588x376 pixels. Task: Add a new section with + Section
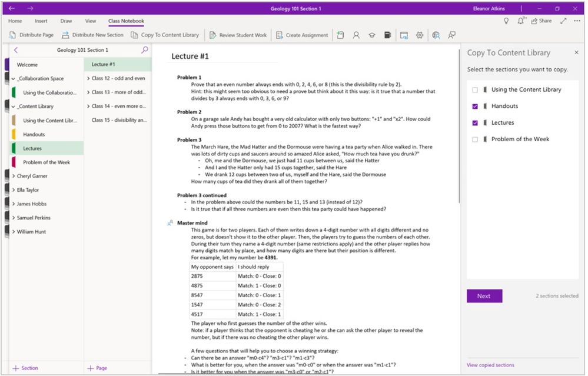[x=25, y=368]
